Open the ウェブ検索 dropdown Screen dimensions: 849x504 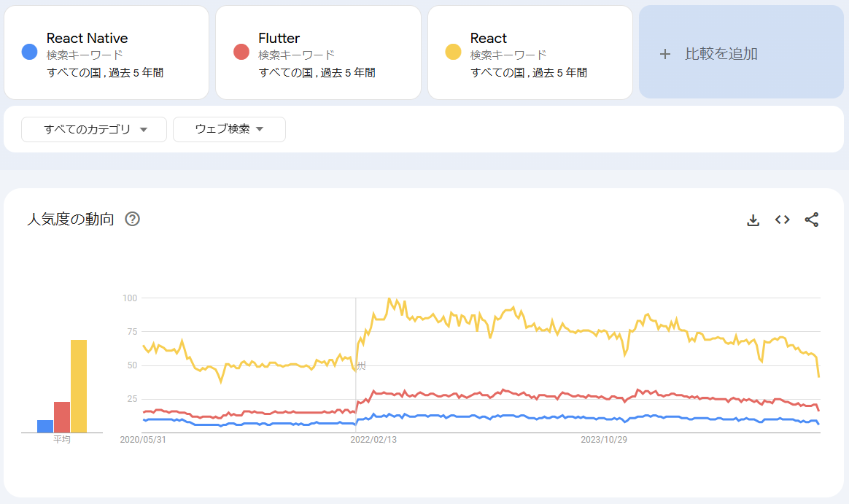pyautogui.click(x=229, y=129)
